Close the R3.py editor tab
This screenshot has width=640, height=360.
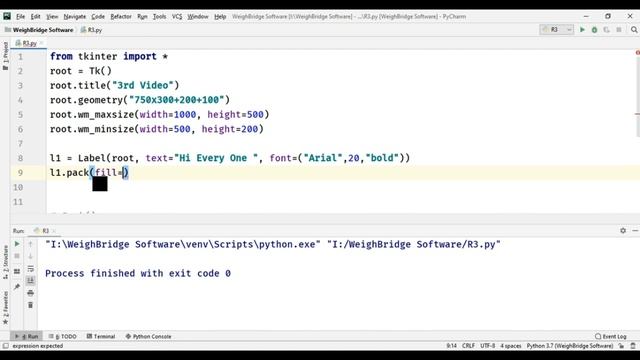[41, 43]
